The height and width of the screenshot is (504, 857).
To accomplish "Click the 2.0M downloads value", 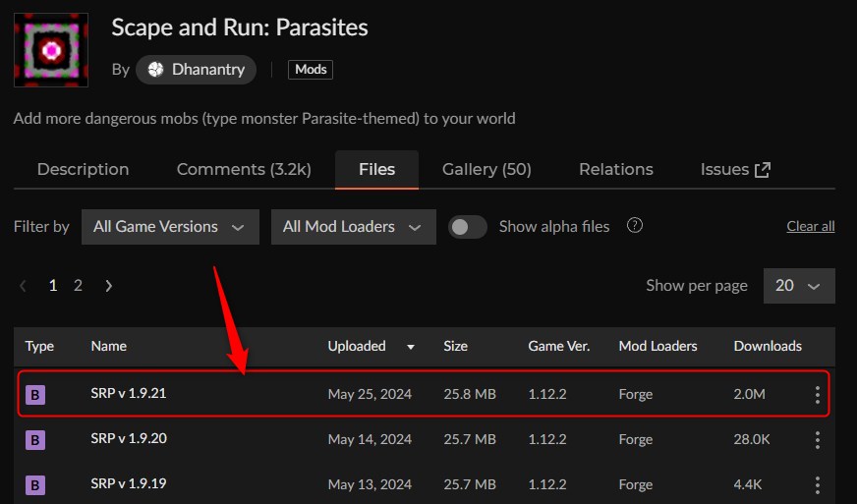I will [x=749, y=394].
